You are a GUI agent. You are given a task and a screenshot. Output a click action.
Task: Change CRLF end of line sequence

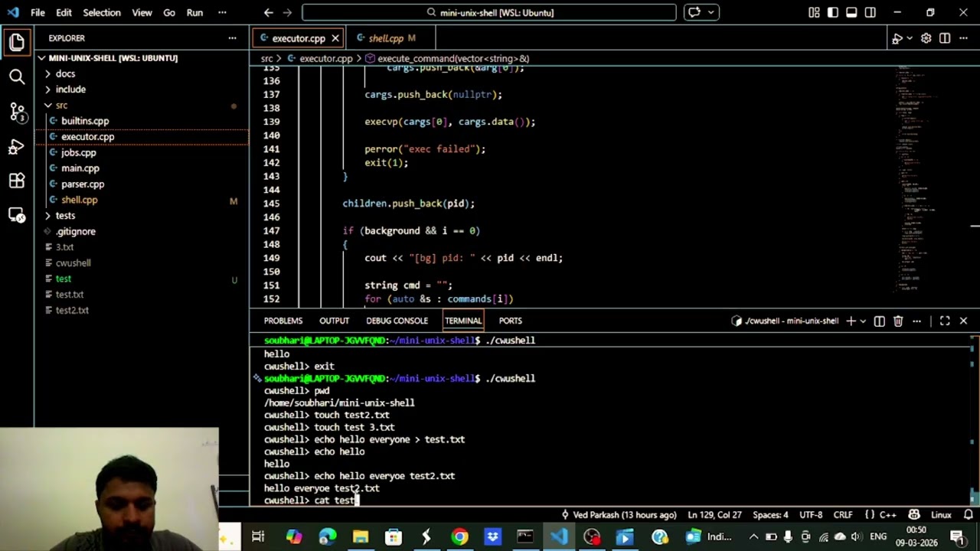click(843, 515)
